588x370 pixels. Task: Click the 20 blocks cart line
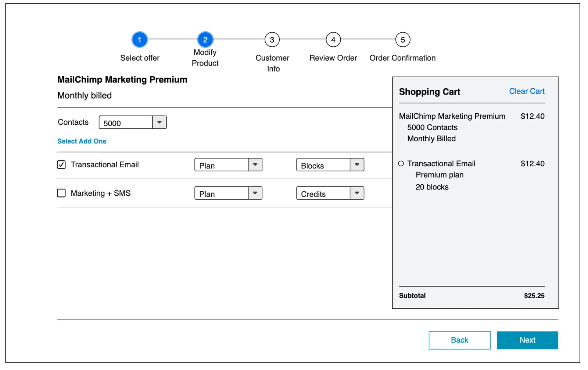pos(432,187)
